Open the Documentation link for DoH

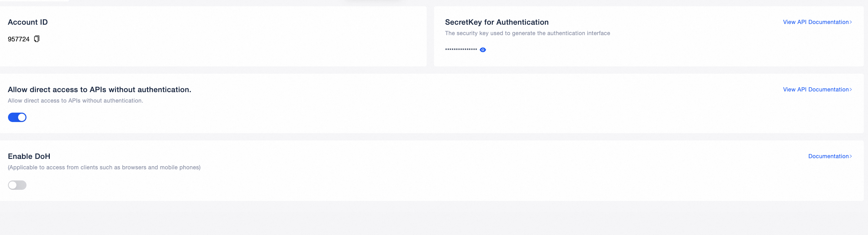(830, 156)
